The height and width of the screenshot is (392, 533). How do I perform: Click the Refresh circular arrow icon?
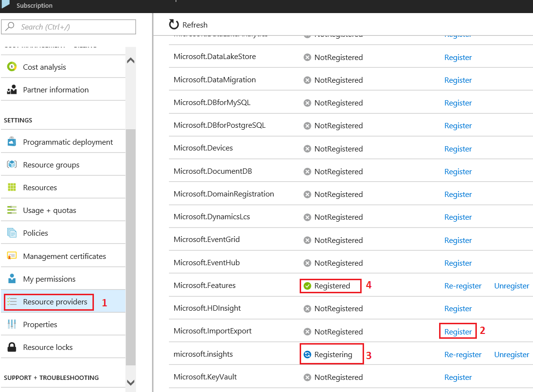click(x=174, y=25)
